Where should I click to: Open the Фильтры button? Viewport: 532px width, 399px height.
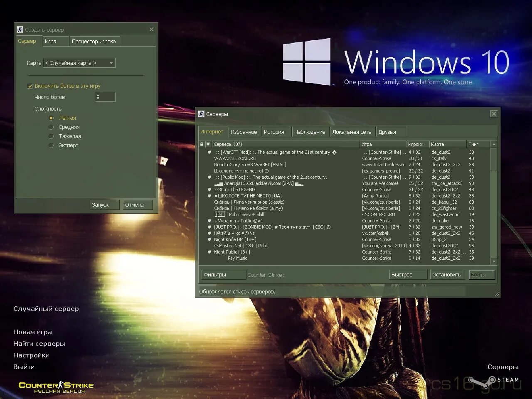(224, 275)
